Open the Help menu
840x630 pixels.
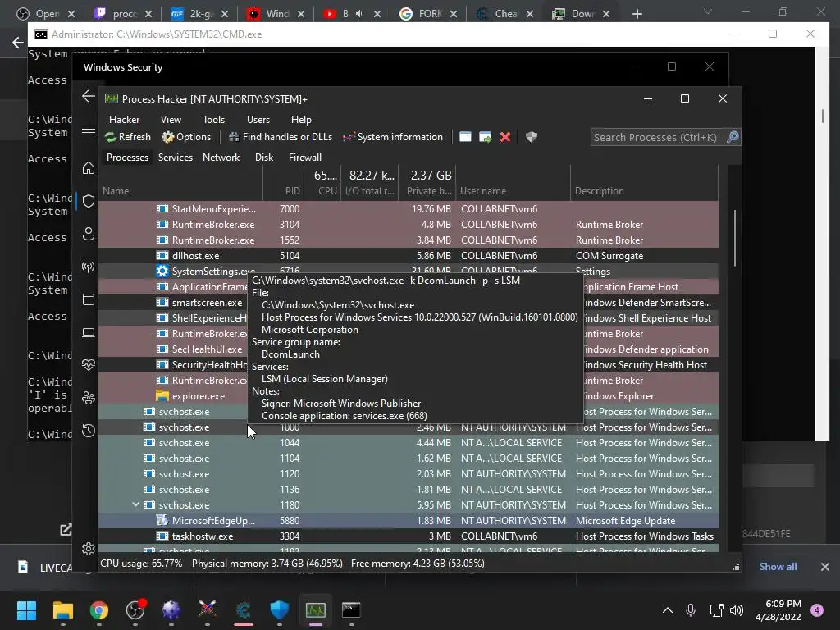[301, 120]
